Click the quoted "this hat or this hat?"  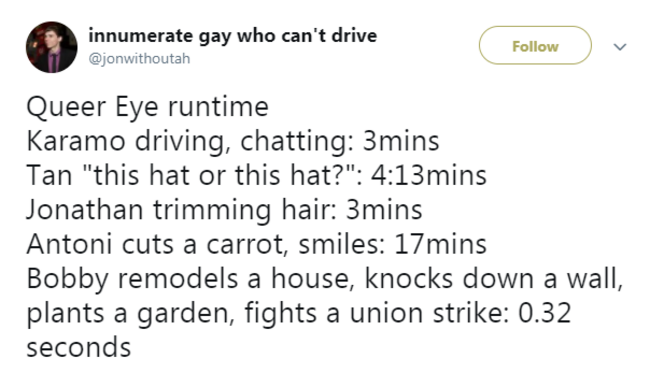click(x=222, y=175)
